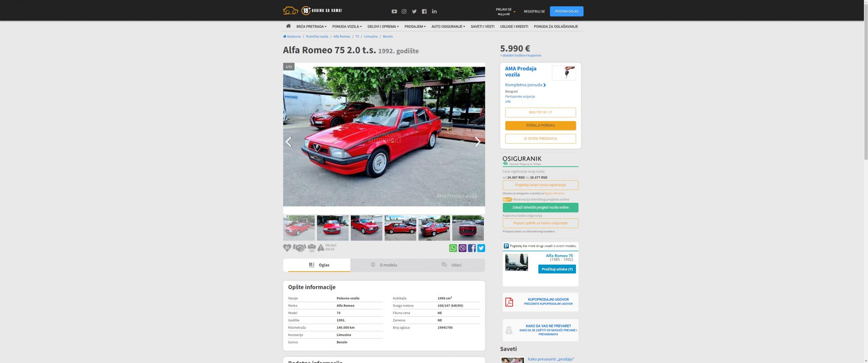Share the ad on Facebook below the gallery

click(x=472, y=248)
